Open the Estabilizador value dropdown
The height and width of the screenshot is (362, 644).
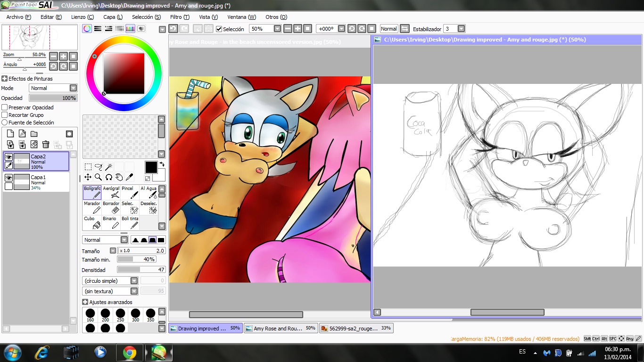coord(462,29)
